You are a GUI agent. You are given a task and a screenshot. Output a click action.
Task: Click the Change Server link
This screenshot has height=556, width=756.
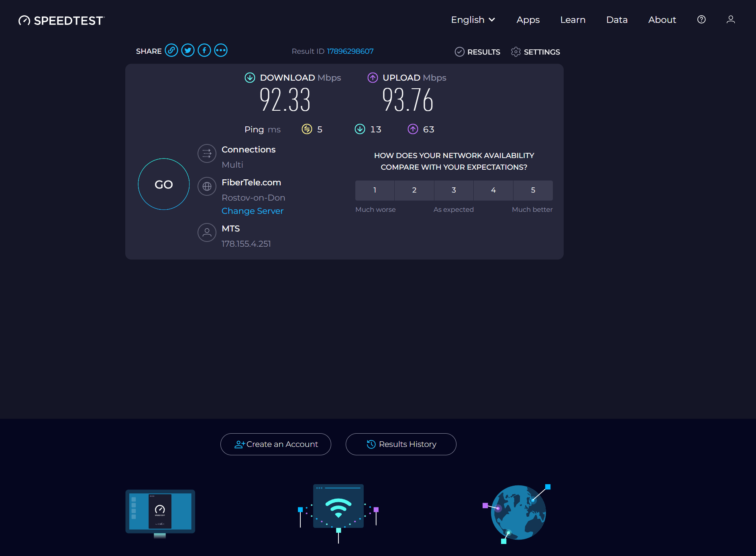coord(253,211)
